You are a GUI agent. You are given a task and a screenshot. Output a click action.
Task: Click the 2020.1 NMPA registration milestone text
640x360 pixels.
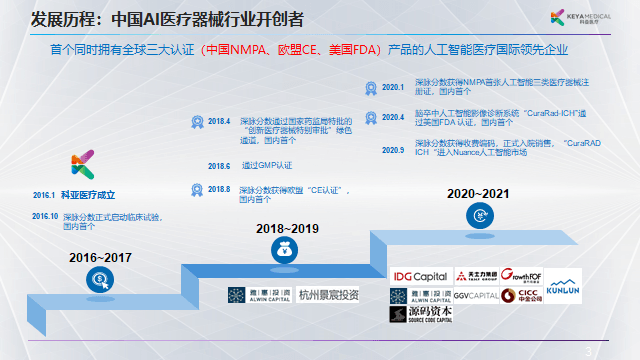pyautogui.click(x=502, y=87)
